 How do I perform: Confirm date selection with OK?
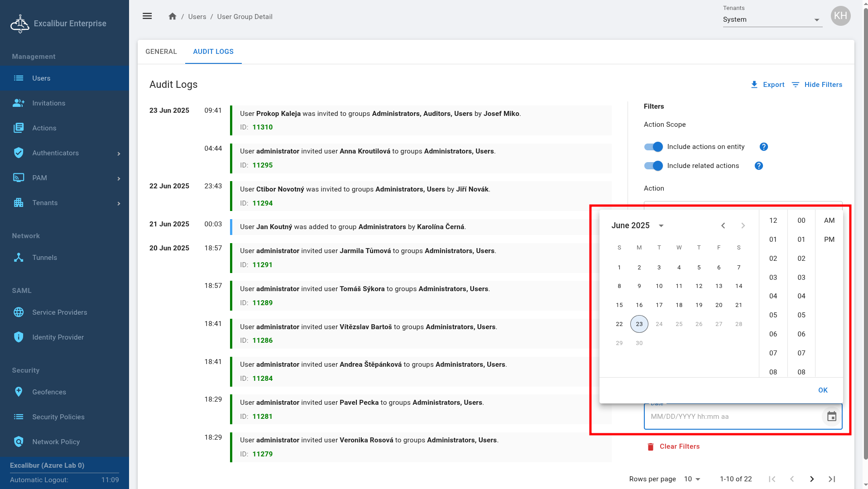tap(823, 390)
